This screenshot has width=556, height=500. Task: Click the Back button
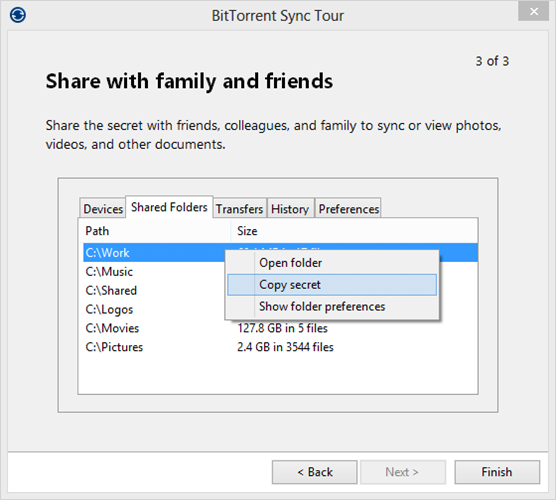click(x=315, y=472)
